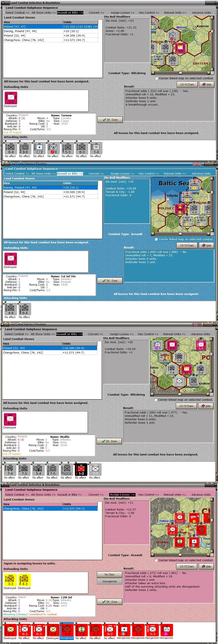218x644 pixels.
Task: Select the Pzjag I tank destroyer unit
Action: tap(54, 148)
